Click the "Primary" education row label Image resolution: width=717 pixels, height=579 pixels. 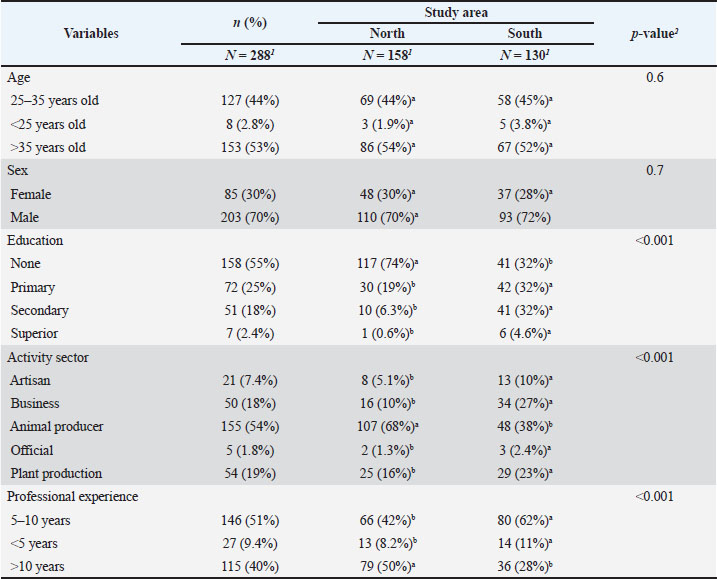[33, 287]
